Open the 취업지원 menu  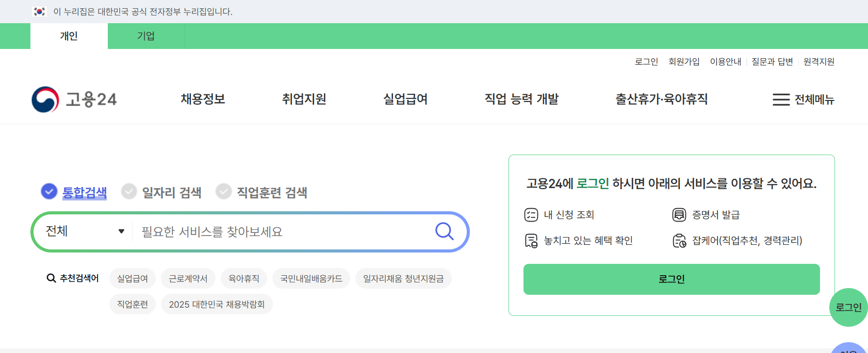point(304,99)
